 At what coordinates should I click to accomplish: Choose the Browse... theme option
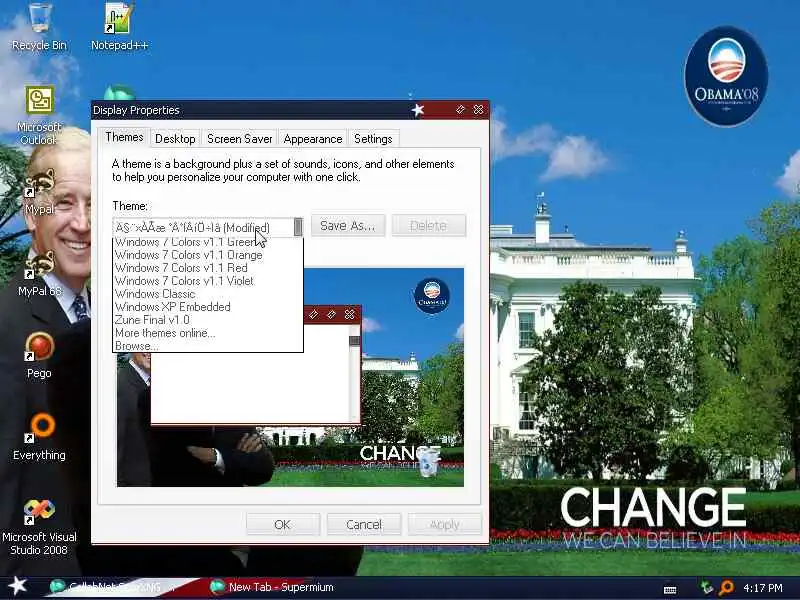coord(208,345)
